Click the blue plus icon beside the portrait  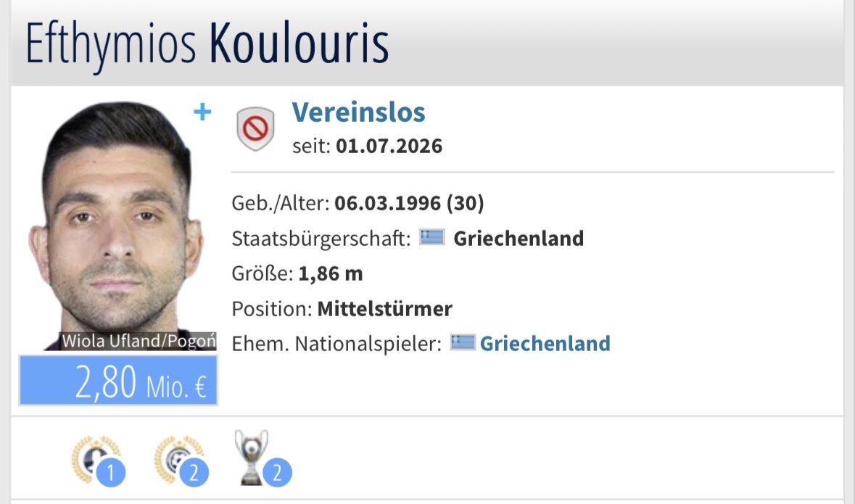tap(202, 112)
